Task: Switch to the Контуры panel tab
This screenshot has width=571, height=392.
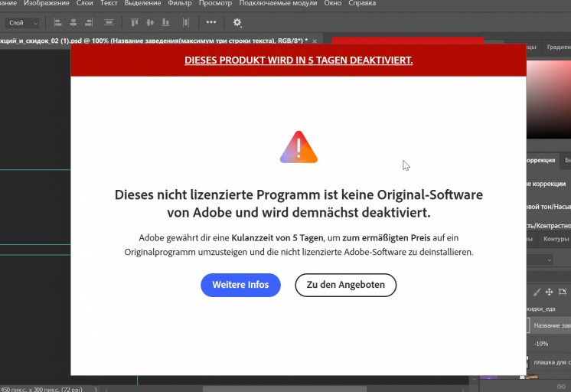Action: tap(556, 239)
